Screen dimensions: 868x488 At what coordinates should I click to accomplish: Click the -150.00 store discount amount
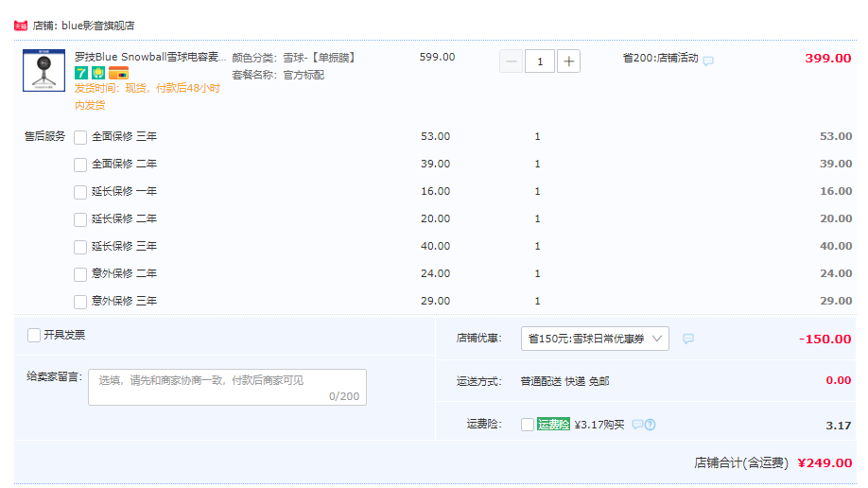tap(825, 339)
